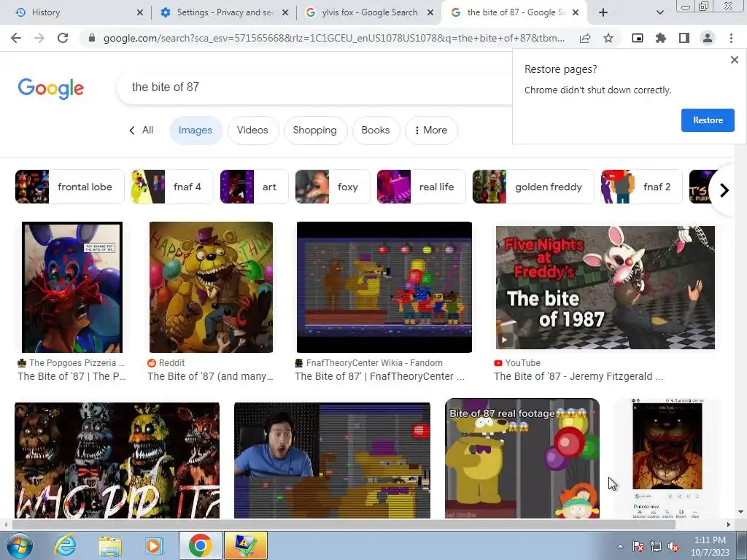747x560 pixels.
Task: Filter images by 'fnaf 4' chip
Action: 172,187
